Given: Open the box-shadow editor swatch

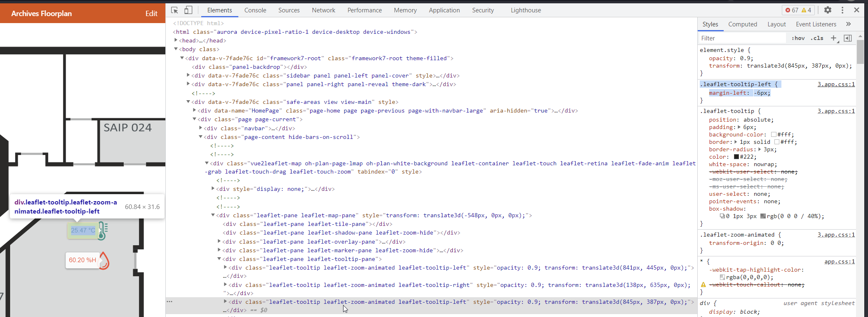Looking at the screenshot, I should pyautogui.click(x=722, y=216).
